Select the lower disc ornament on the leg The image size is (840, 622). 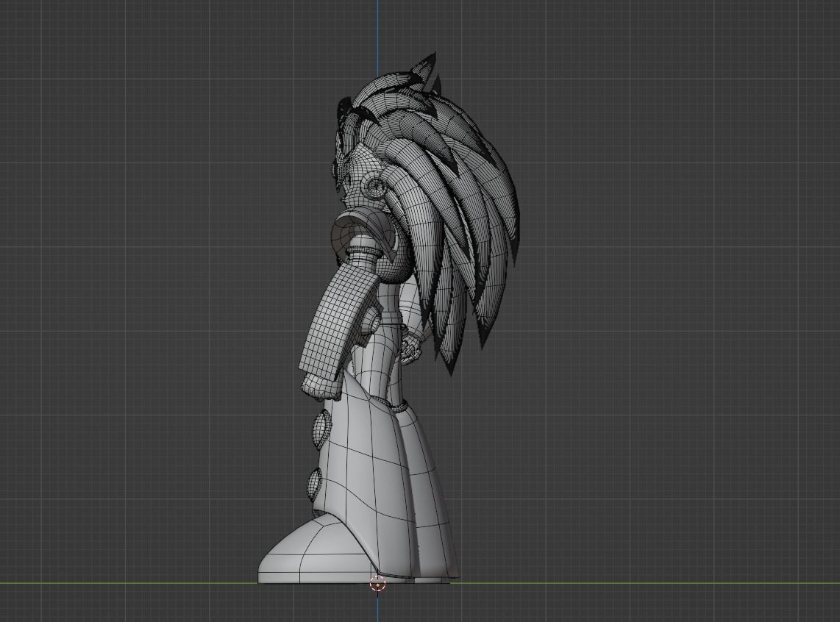(316, 485)
